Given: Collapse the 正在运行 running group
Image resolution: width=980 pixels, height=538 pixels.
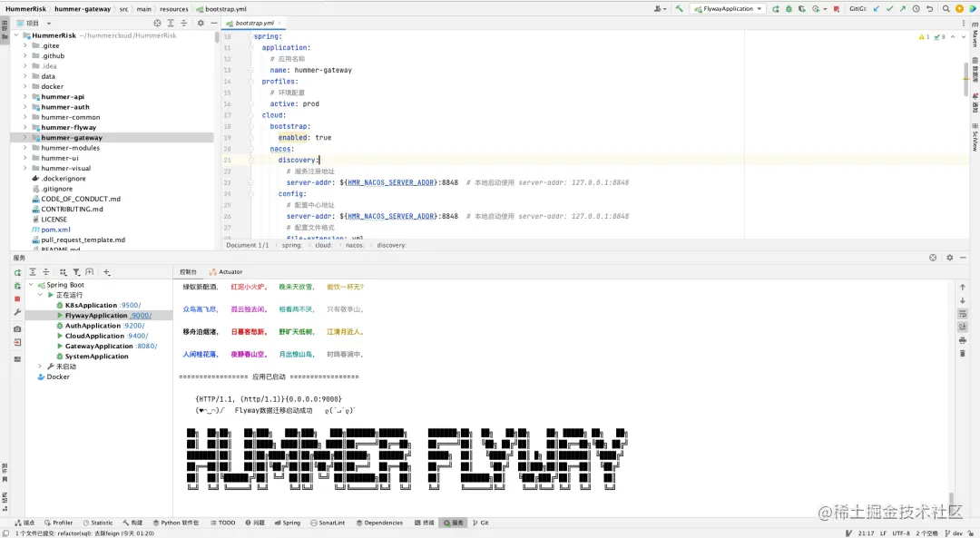Looking at the screenshot, I should click(40, 295).
